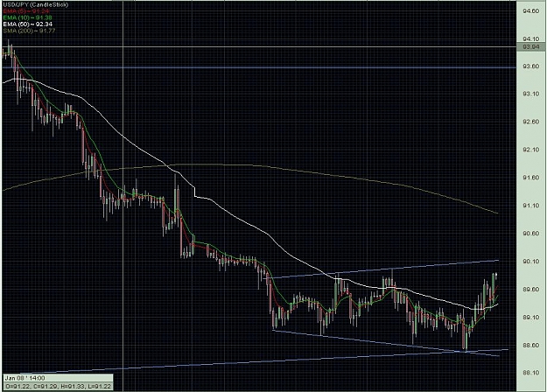
Task: Click the 93.60 price axis label
Action: tap(530, 66)
